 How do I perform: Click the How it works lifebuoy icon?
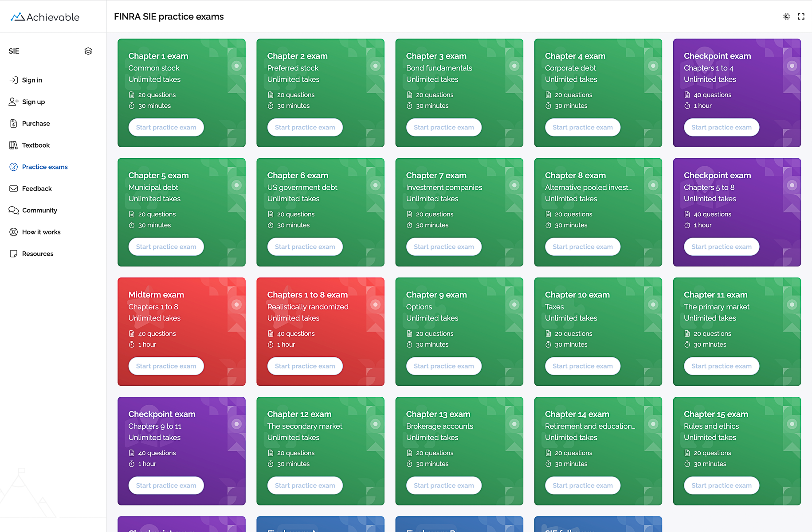pos(13,232)
